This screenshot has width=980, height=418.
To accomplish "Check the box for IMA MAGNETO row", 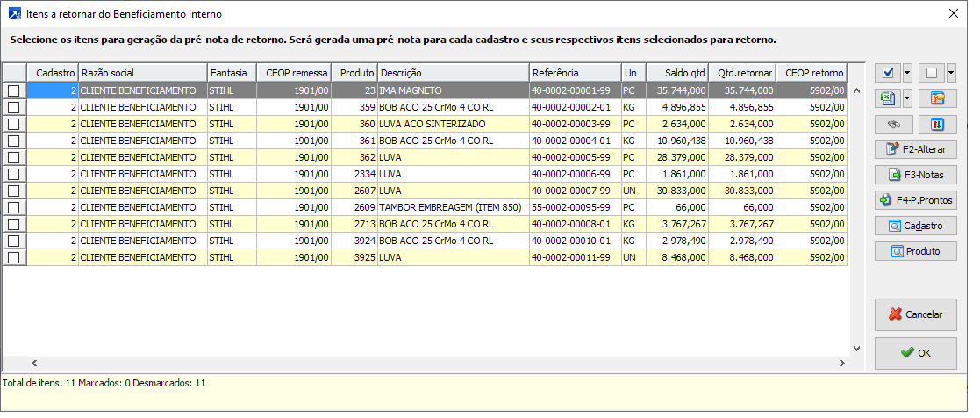I will coord(14,90).
